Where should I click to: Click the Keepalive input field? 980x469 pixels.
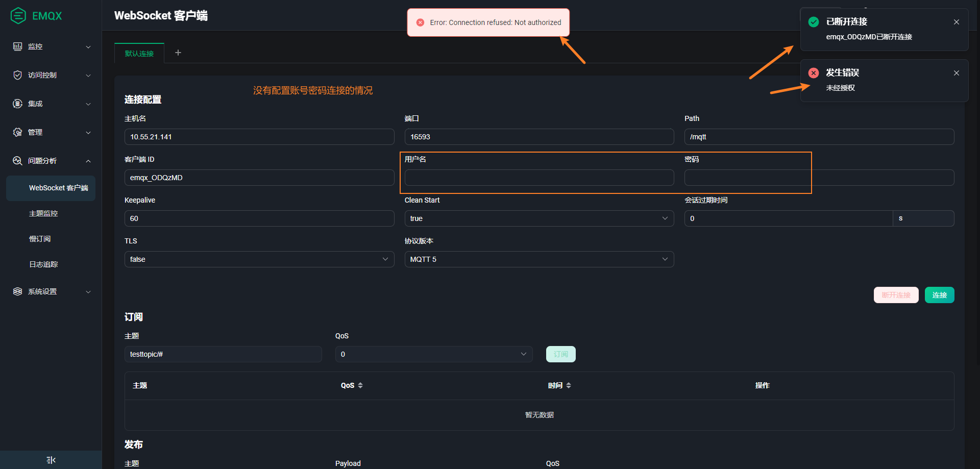coord(259,218)
